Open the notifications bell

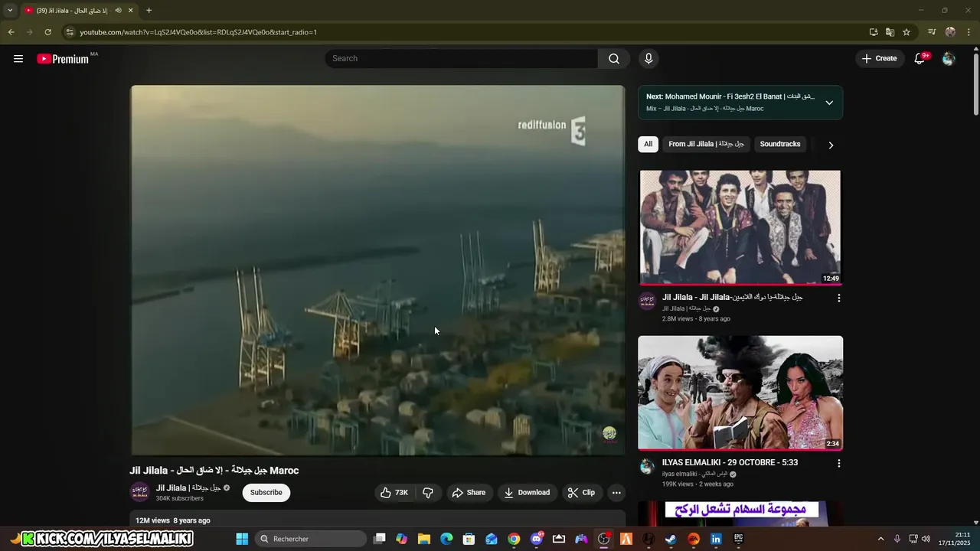[920, 59]
